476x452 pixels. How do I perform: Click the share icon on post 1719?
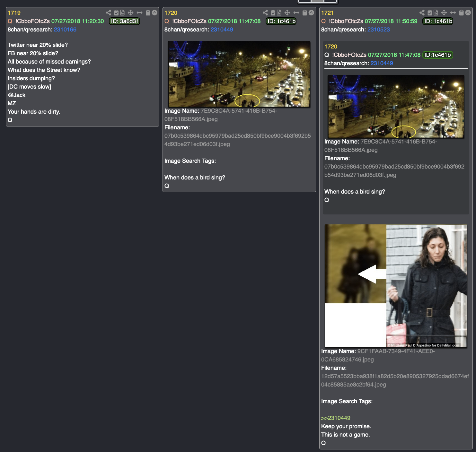point(109,13)
